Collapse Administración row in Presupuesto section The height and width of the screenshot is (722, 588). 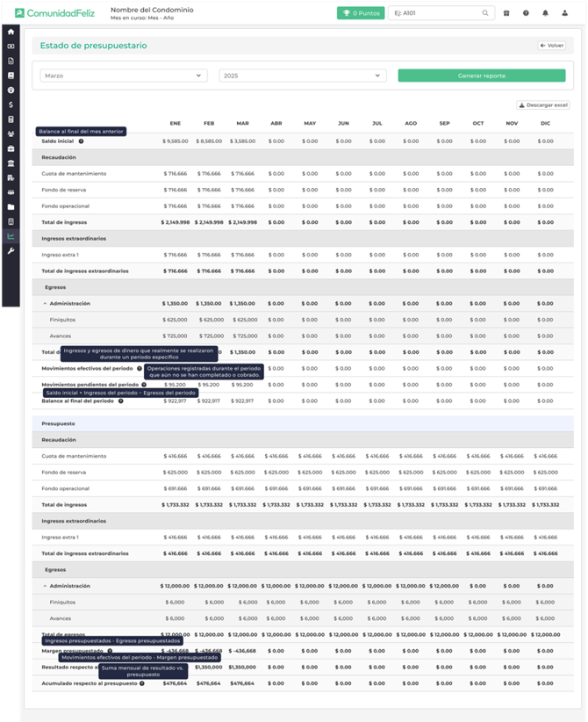45,586
